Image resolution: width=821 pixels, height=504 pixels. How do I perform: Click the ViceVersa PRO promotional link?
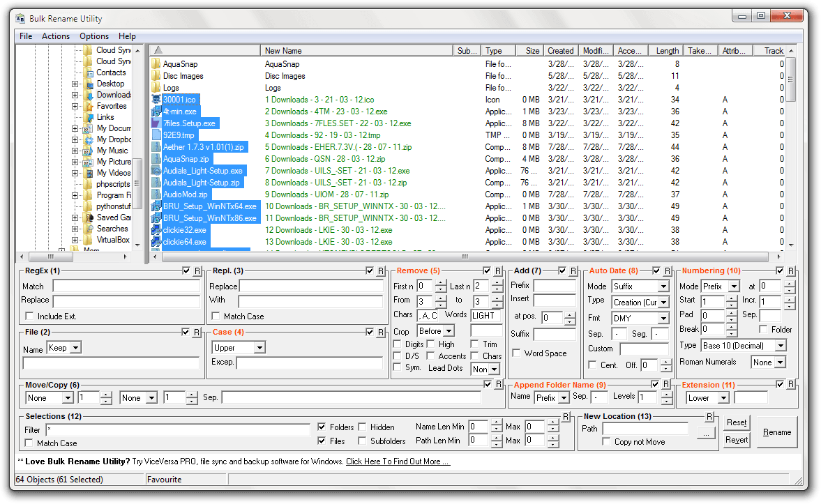pyautogui.click(x=398, y=461)
